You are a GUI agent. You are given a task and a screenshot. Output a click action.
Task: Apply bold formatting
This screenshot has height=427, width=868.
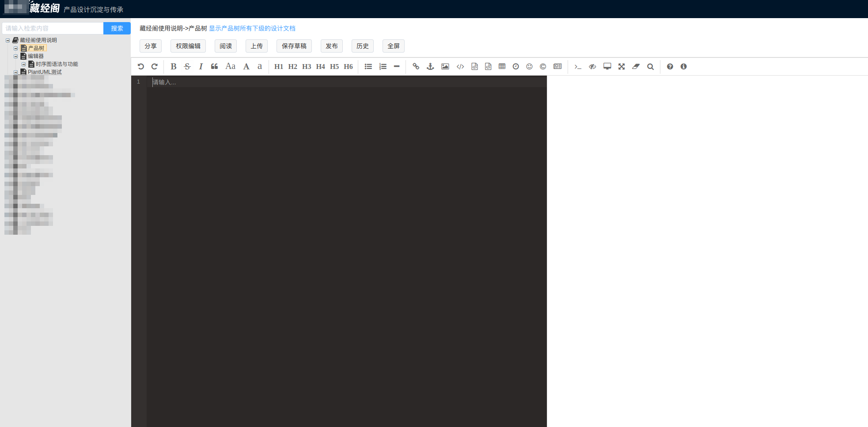click(174, 66)
